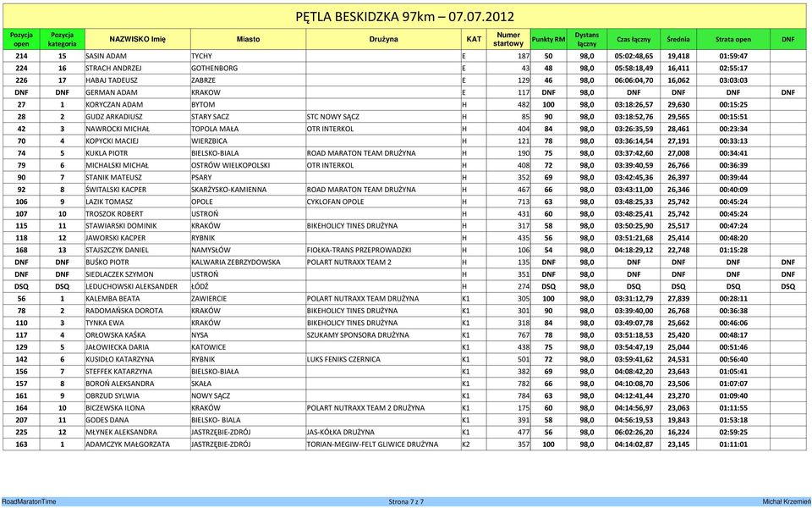The width and height of the screenshot is (812, 508).
Task: Click time 03:18:26,57
Action: point(634,105)
